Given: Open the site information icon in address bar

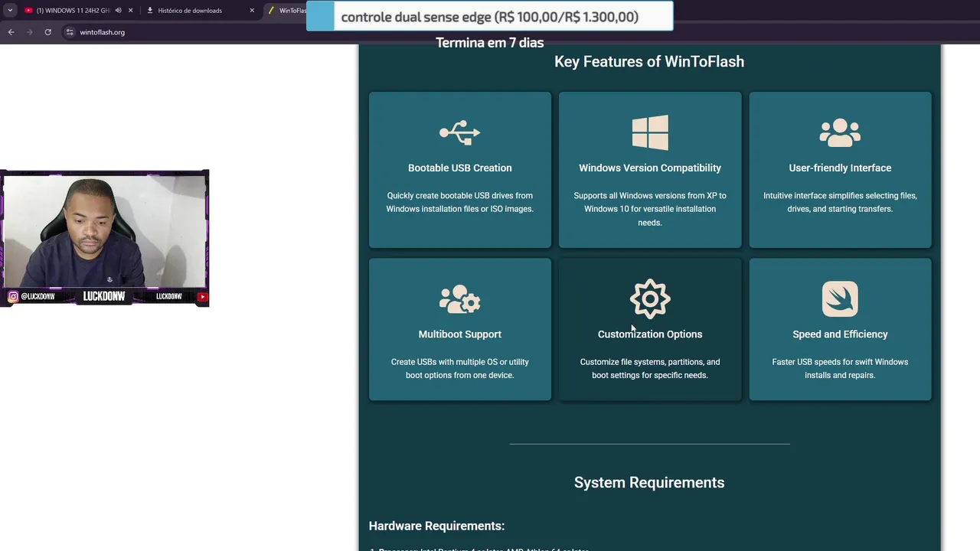Looking at the screenshot, I should pyautogui.click(x=70, y=32).
